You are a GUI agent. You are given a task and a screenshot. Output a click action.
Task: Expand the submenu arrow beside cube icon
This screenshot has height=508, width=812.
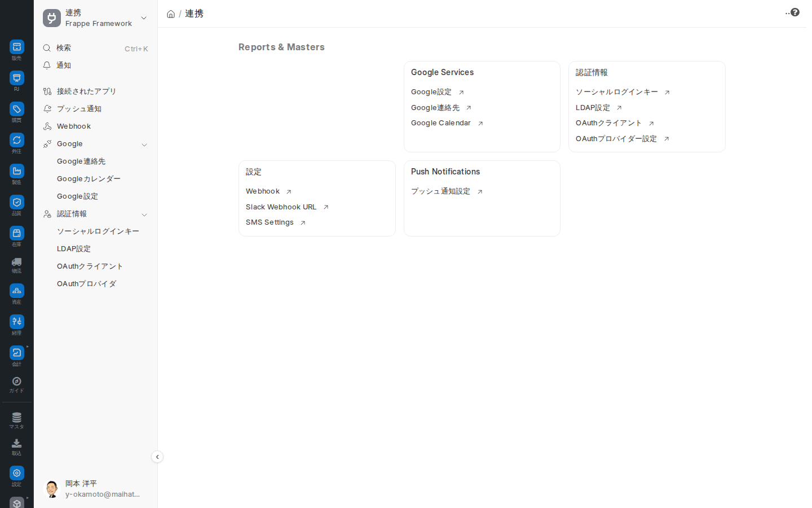coord(27,498)
